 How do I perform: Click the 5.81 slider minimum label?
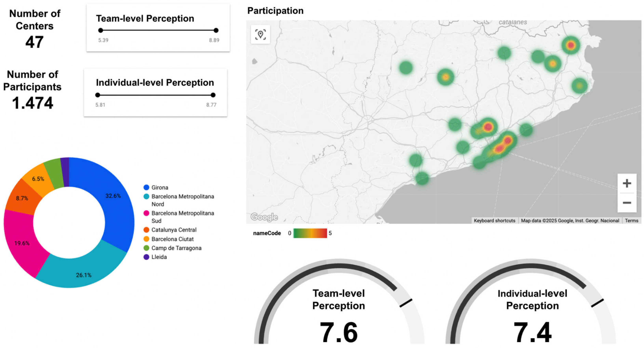tap(100, 105)
